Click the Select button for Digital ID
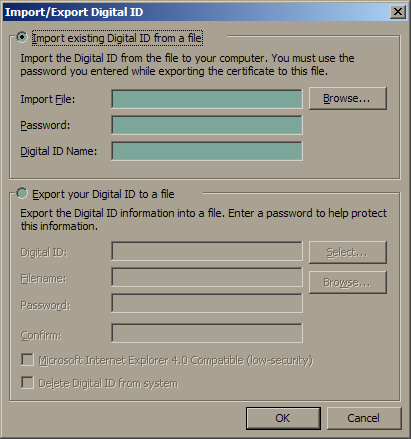The image size is (411, 439). 348,252
